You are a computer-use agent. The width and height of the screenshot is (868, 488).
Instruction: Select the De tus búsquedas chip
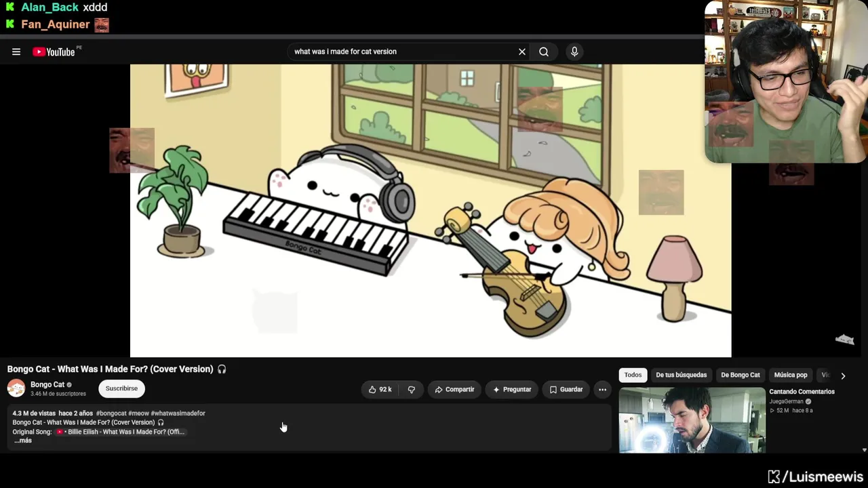click(681, 375)
